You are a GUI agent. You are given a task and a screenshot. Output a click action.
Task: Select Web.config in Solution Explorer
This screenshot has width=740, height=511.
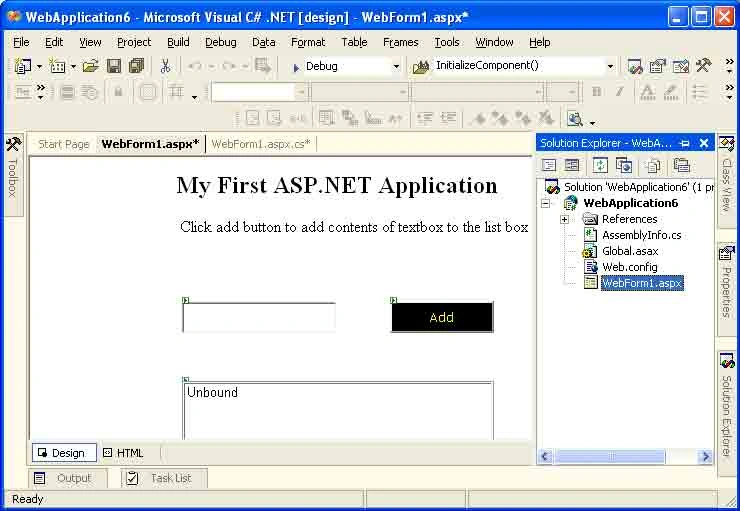pyautogui.click(x=630, y=267)
